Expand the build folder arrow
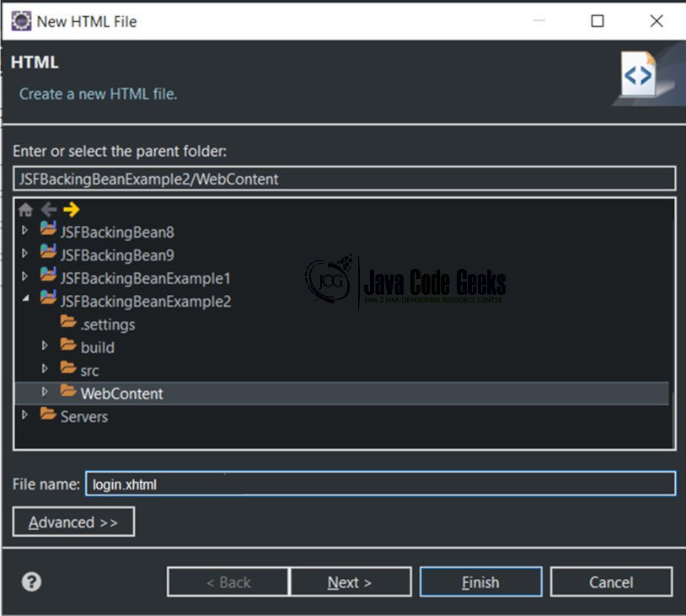This screenshot has width=686, height=616. [45, 345]
